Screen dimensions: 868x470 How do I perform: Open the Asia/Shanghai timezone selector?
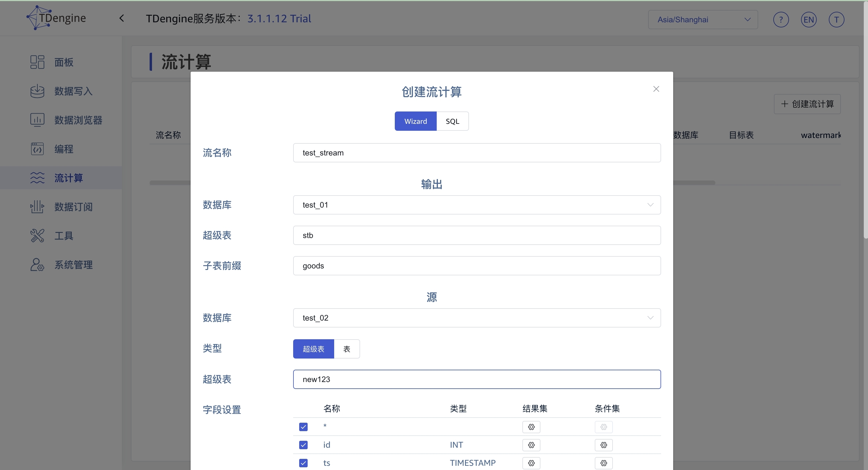[702, 19]
